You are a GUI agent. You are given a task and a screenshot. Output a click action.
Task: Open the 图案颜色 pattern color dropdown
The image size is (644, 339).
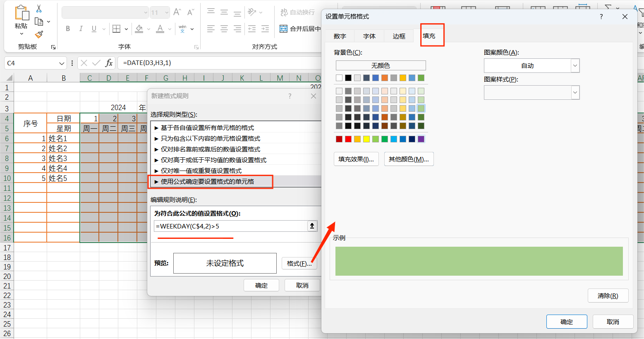tap(575, 65)
